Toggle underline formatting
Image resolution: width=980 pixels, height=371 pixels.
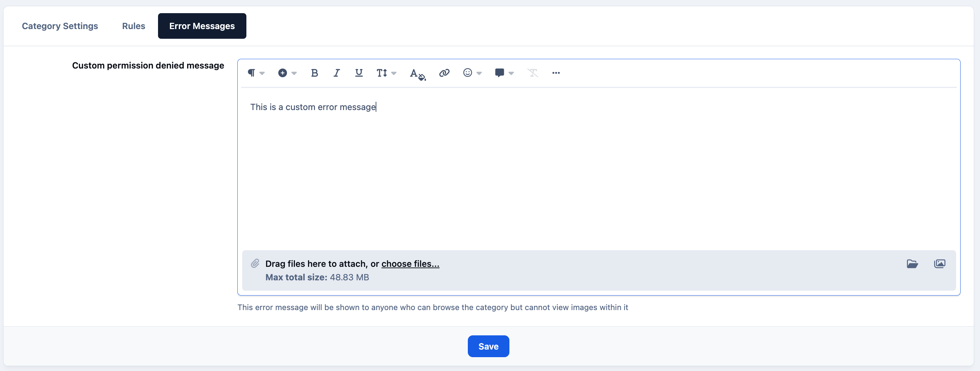click(359, 73)
